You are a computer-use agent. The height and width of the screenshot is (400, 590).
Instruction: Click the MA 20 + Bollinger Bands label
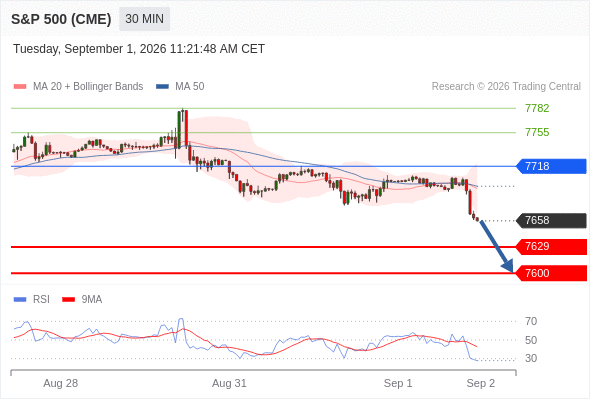coord(88,87)
